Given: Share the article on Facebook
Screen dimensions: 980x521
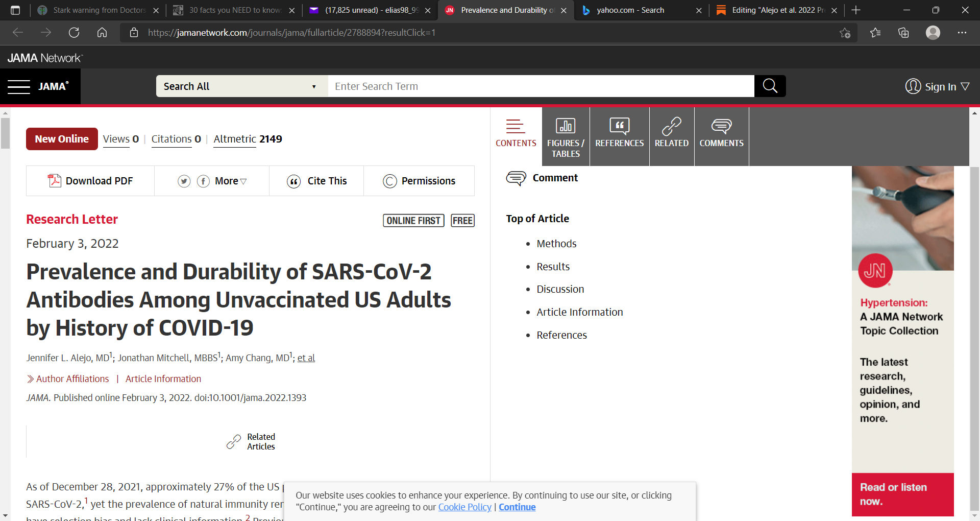Looking at the screenshot, I should [203, 181].
